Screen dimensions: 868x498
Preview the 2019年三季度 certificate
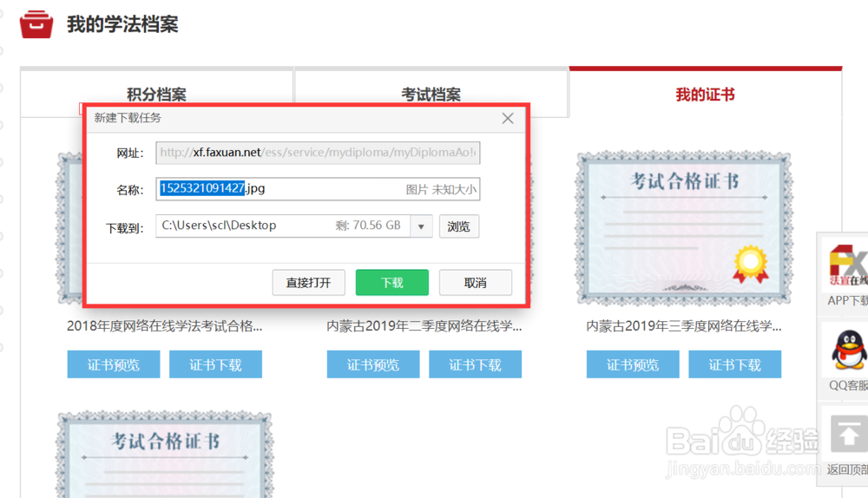coord(633,364)
